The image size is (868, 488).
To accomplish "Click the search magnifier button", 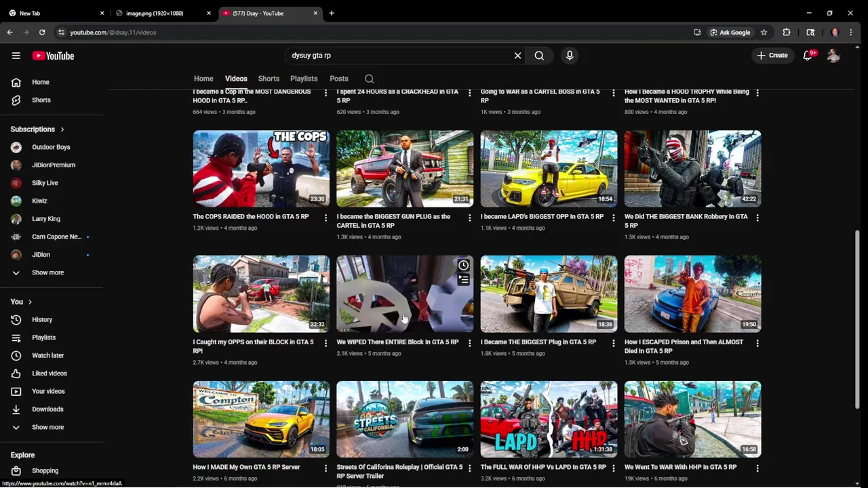I will (x=539, y=56).
